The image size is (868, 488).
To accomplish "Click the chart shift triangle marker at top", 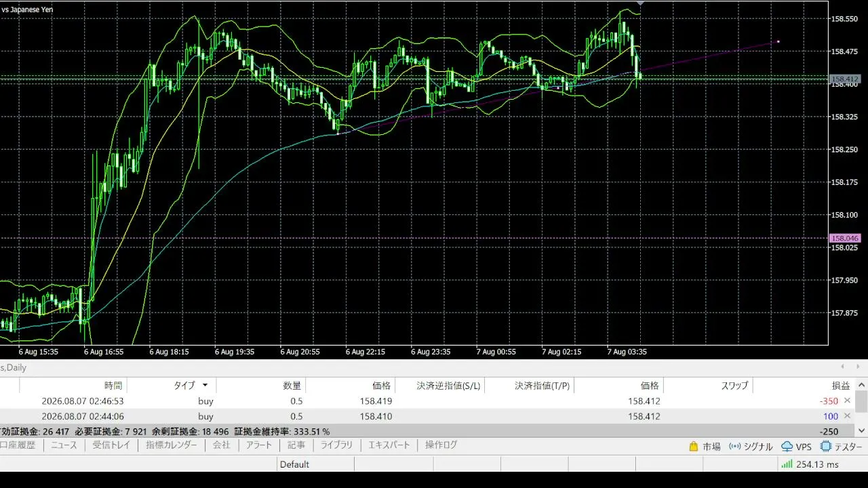I will (640, 3).
